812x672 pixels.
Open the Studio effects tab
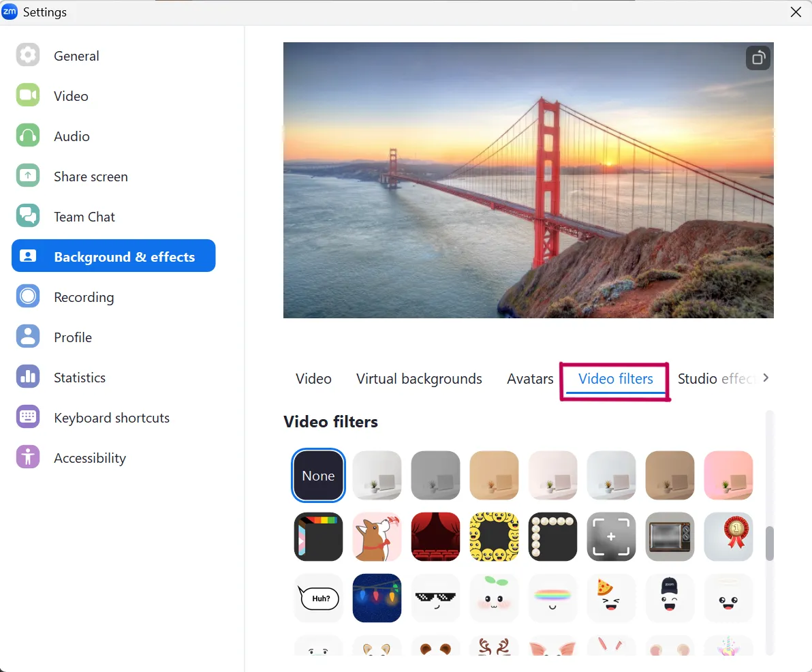pyautogui.click(x=716, y=379)
